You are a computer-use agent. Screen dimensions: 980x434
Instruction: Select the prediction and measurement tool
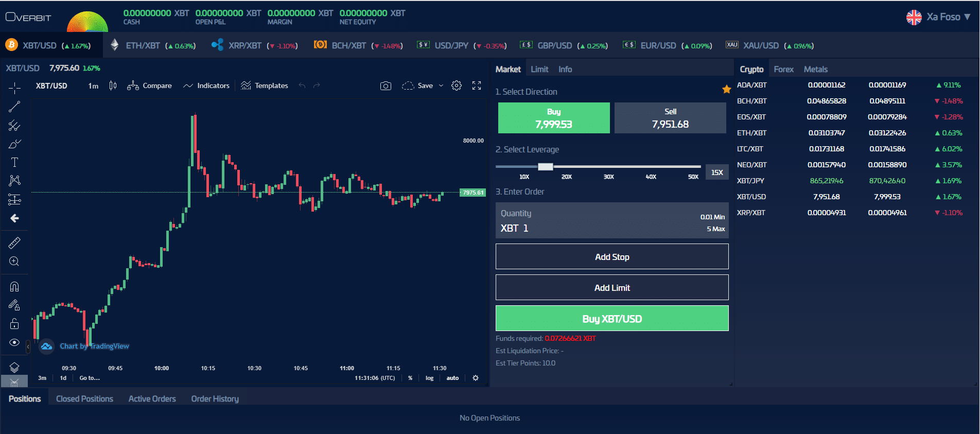[14, 199]
